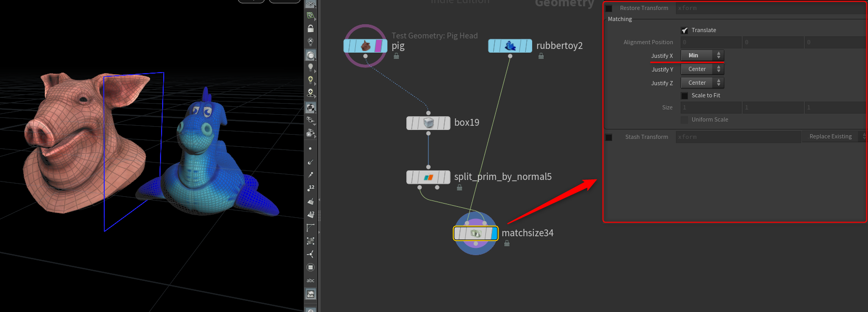Screen dimensions: 868x312
Task: Click the glasses with play arrow icon
Action: (311, 133)
